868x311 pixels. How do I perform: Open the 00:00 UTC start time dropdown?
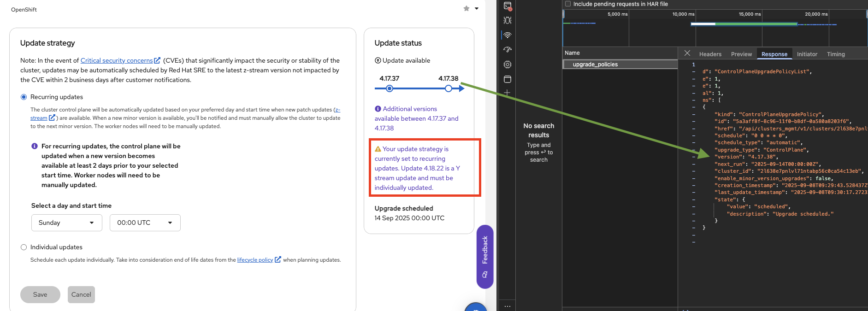click(145, 223)
